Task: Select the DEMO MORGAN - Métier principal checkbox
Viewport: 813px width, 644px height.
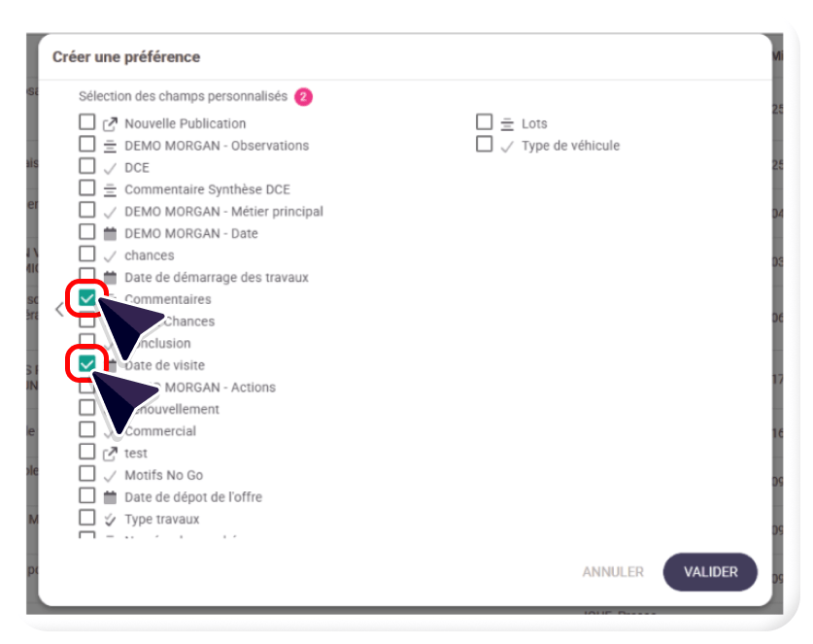Action: click(87, 211)
